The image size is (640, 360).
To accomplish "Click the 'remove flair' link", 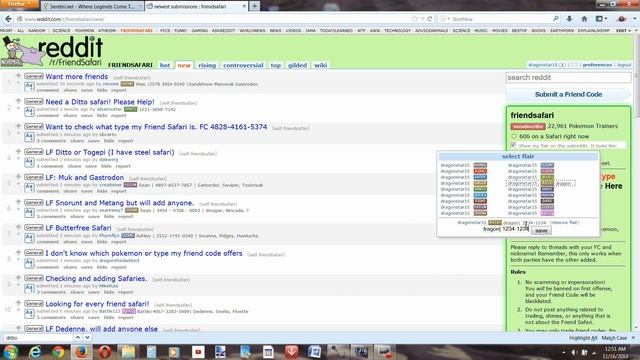I will coord(564,222).
